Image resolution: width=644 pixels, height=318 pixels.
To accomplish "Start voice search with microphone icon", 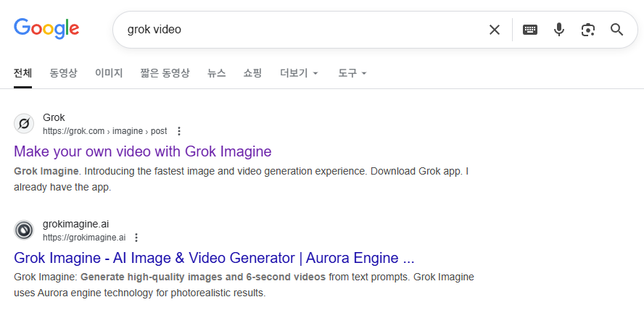I will 559,30.
